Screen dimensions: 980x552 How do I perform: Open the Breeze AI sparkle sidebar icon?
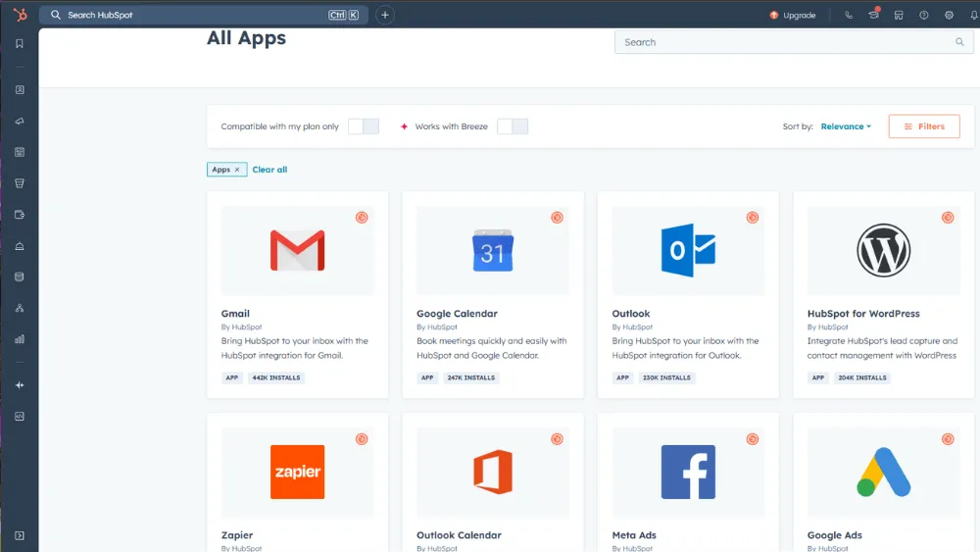20,385
